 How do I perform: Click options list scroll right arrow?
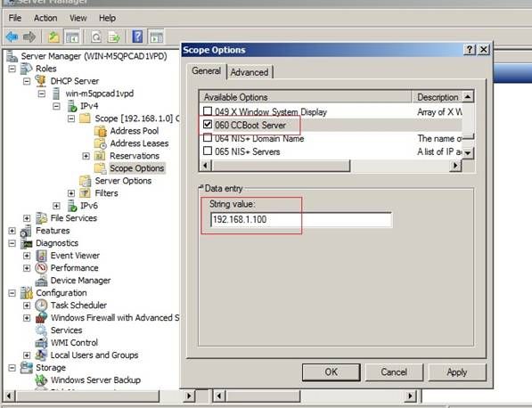(x=455, y=166)
